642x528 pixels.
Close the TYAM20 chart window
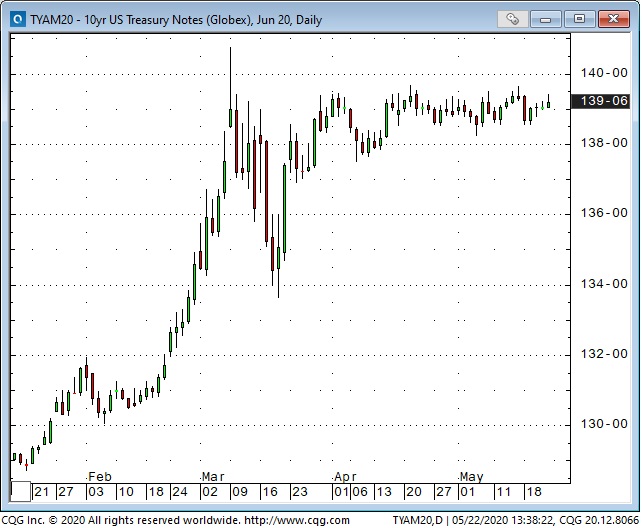(613, 19)
